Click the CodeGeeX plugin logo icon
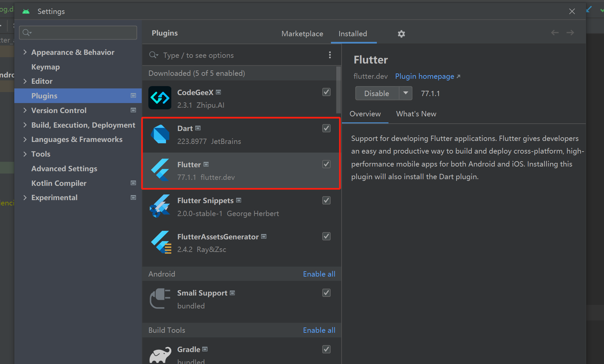This screenshot has height=364, width=604. [x=160, y=98]
